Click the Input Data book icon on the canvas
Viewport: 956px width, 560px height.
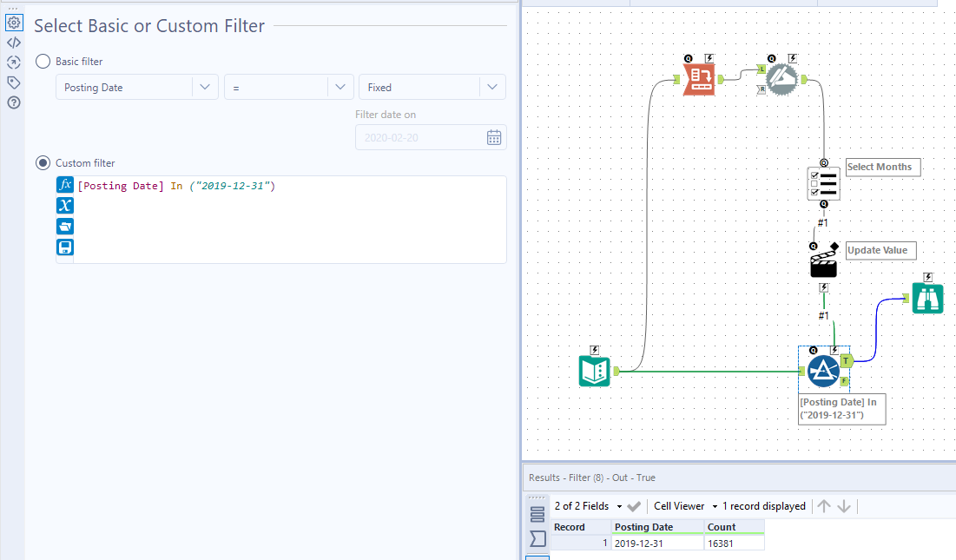pos(595,371)
